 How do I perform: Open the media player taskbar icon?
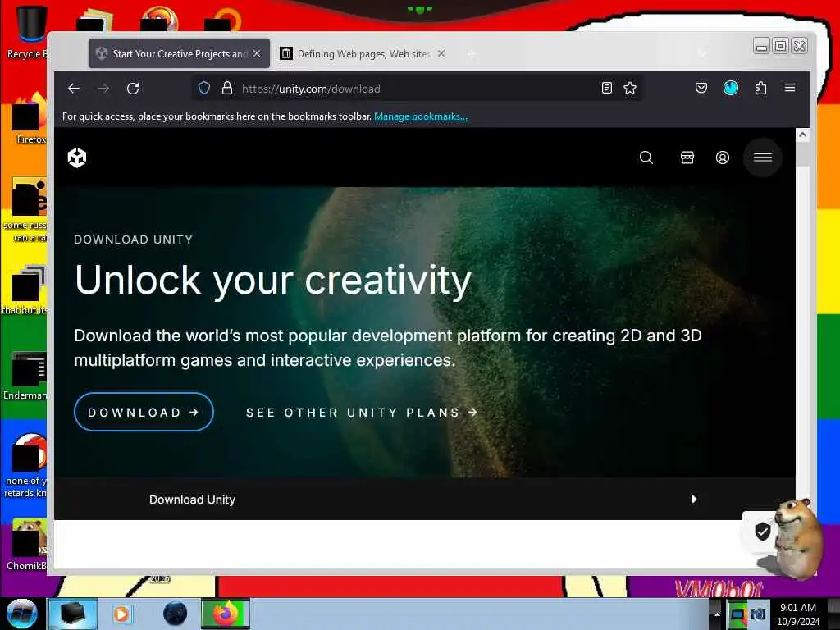pos(121,614)
